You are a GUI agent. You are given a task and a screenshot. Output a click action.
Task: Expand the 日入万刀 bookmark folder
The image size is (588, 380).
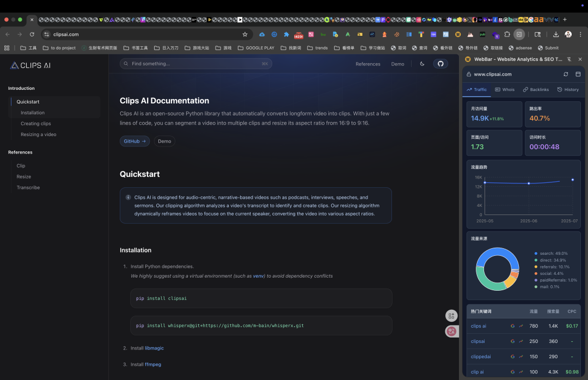click(166, 48)
